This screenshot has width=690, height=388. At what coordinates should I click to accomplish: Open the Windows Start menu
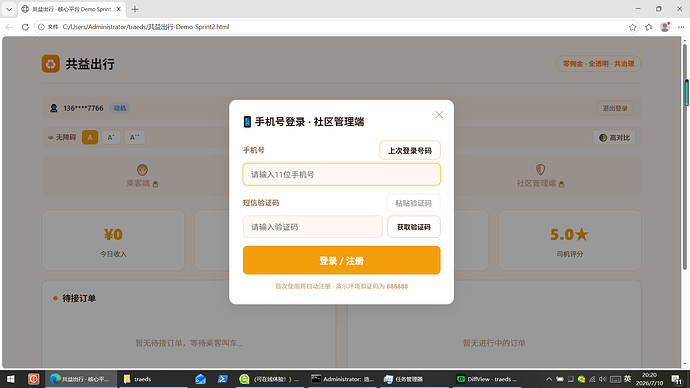point(10,379)
